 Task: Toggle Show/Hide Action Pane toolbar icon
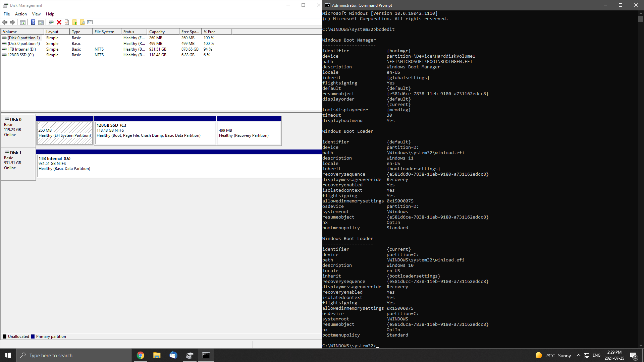41,22
